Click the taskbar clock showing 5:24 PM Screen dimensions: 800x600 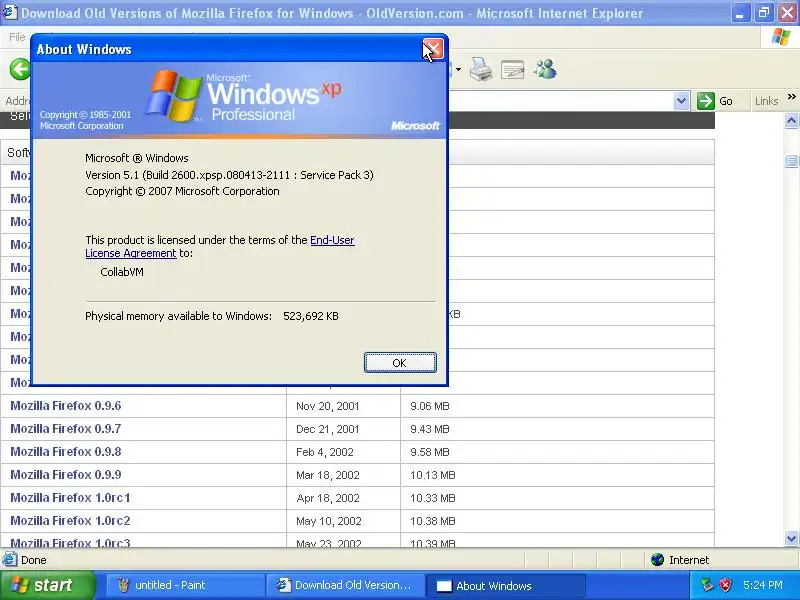point(763,585)
